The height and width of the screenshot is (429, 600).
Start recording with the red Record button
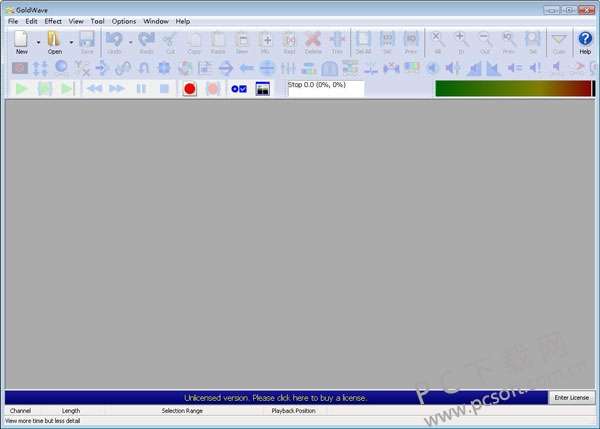click(x=189, y=89)
